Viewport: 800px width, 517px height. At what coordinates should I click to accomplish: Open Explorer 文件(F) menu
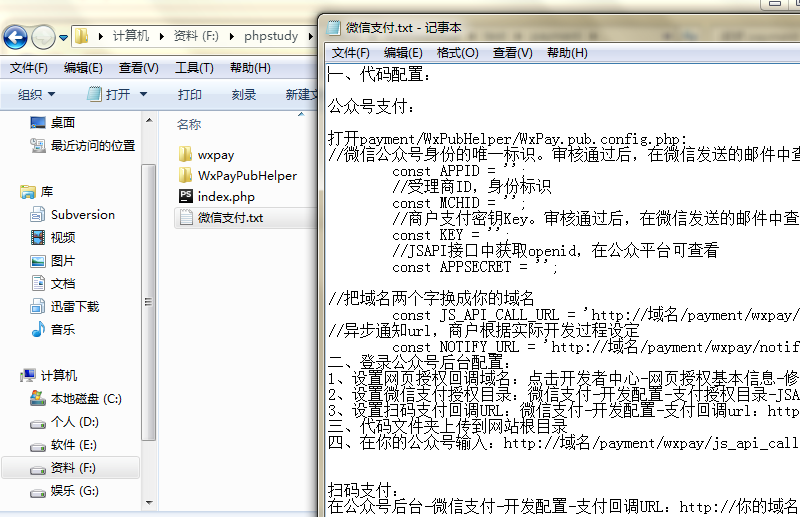pyautogui.click(x=29, y=68)
